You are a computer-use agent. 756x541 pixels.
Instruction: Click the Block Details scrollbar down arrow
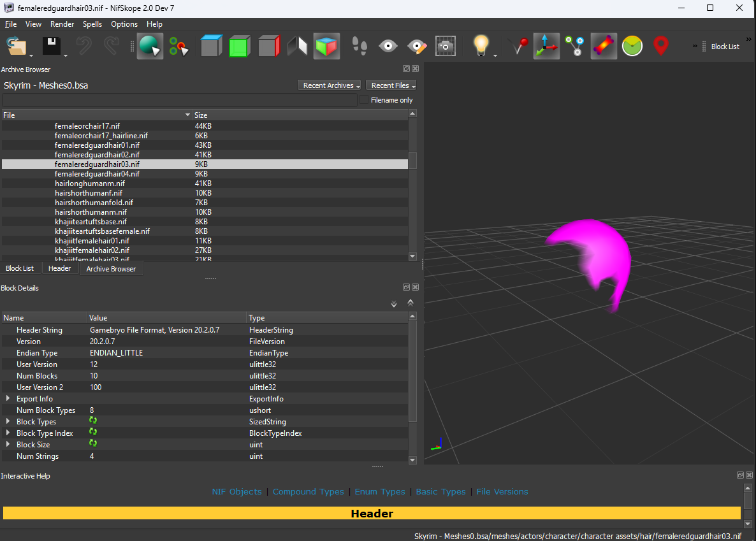pyautogui.click(x=412, y=460)
